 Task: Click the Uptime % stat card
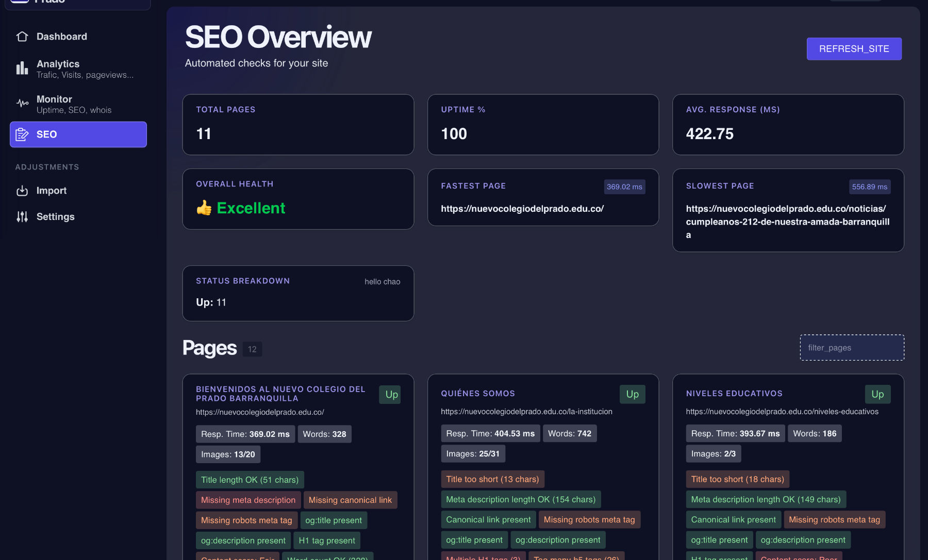(543, 125)
